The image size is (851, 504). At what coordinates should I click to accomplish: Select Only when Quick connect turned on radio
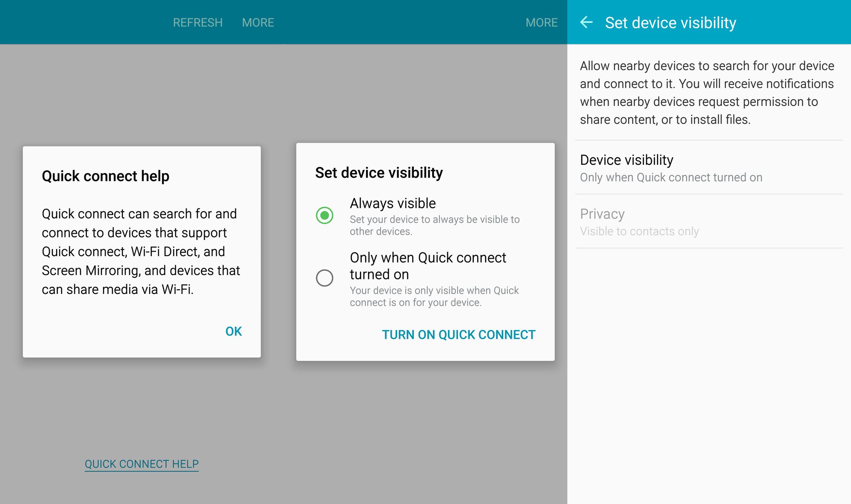[325, 278]
